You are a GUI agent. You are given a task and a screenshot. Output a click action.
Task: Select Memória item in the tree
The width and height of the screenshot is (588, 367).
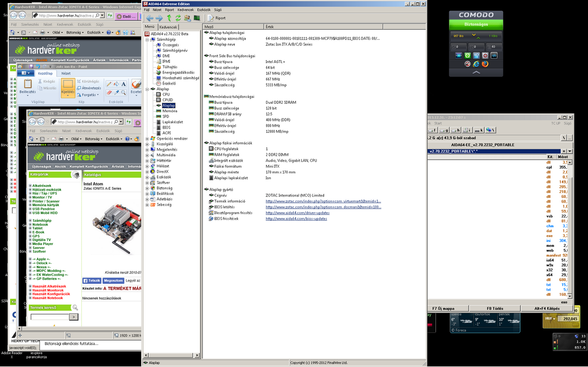(x=170, y=111)
